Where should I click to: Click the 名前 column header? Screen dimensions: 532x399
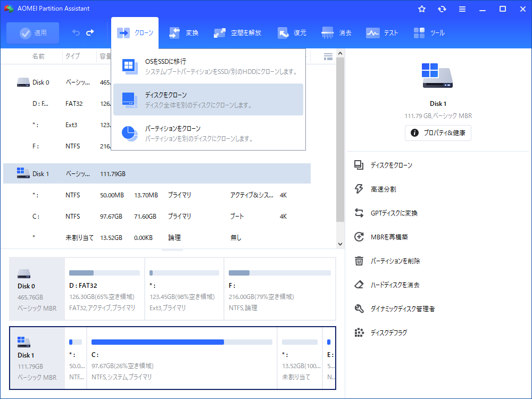(38, 56)
